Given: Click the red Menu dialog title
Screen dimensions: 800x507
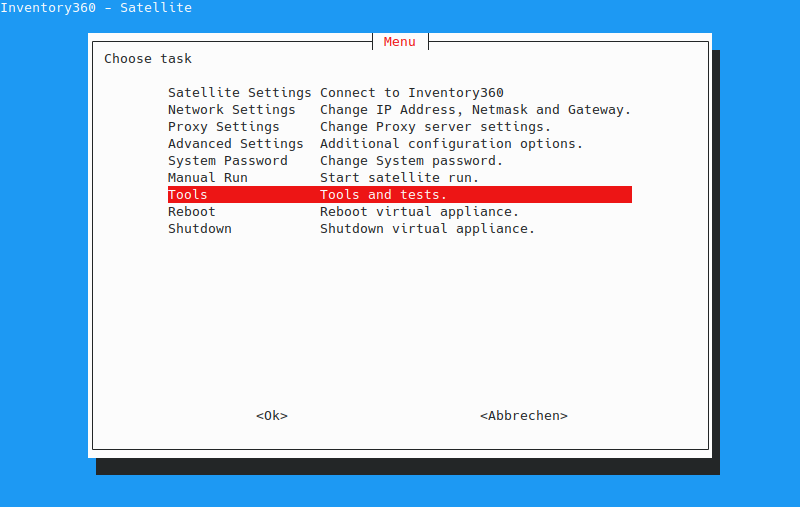Looking at the screenshot, I should (399, 42).
